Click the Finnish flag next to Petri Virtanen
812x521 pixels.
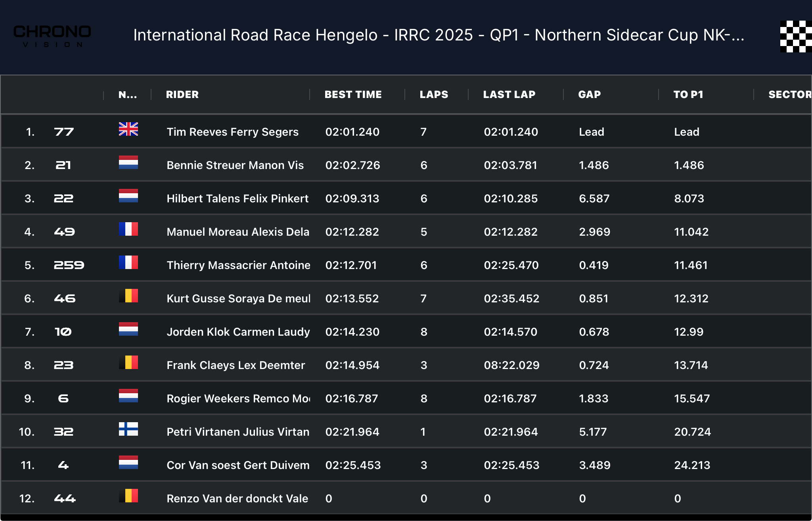(x=128, y=429)
